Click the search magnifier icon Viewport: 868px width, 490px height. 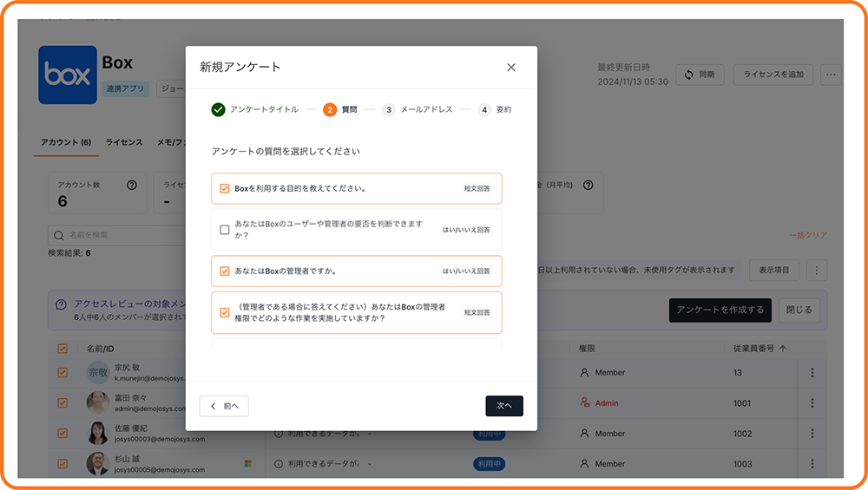(x=59, y=236)
